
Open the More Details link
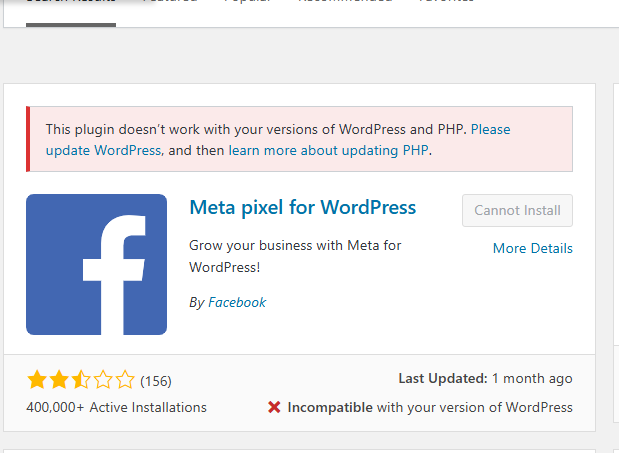click(533, 248)
